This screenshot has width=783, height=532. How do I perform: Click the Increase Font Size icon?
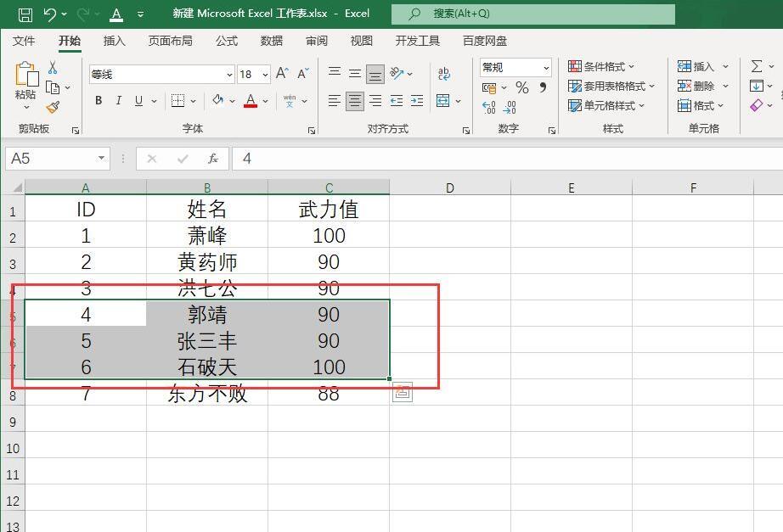tap(282, 74)
